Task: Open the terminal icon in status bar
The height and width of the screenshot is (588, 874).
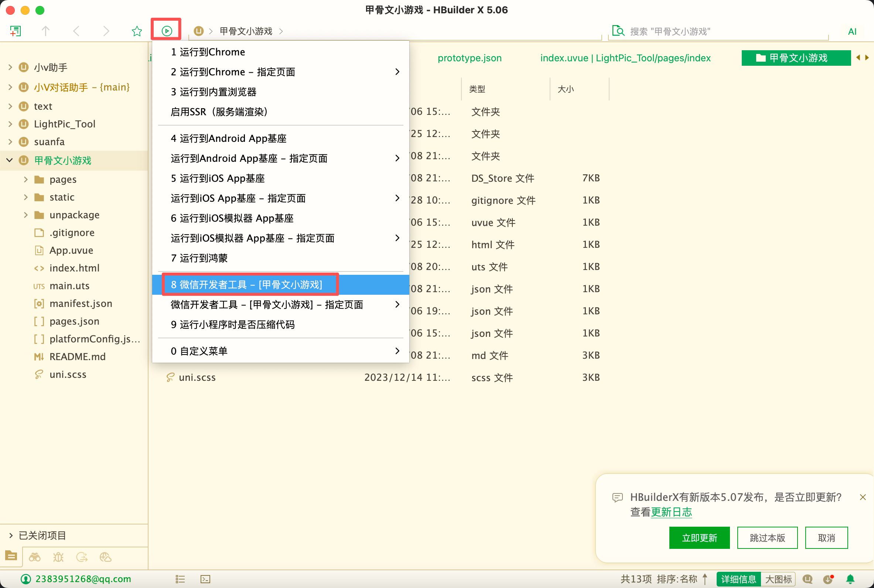Action: (205, 579)
